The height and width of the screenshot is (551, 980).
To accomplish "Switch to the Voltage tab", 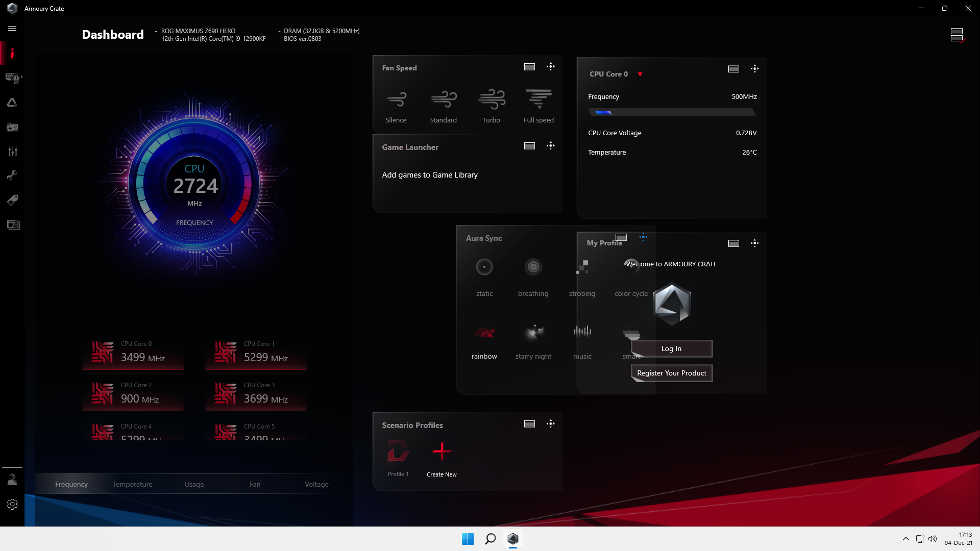I will click(x=316, y=484).
